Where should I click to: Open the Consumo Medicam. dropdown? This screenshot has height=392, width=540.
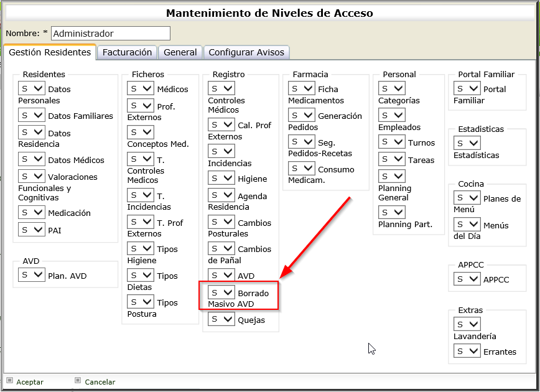coord(301,167)
